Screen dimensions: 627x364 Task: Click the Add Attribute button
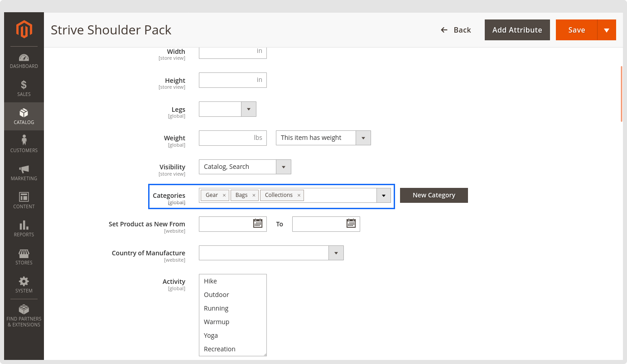pyautogui.click(x=517, y=30)
